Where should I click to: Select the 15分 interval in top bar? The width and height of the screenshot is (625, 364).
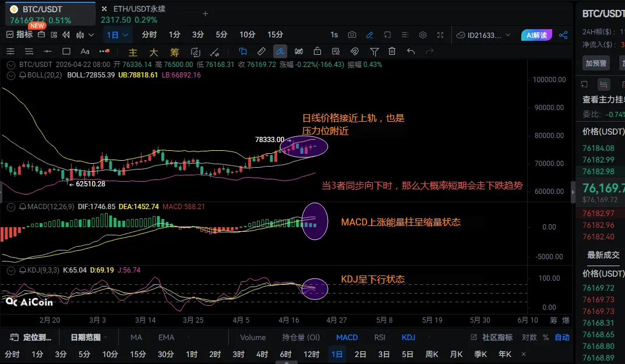tap(275, 35)
